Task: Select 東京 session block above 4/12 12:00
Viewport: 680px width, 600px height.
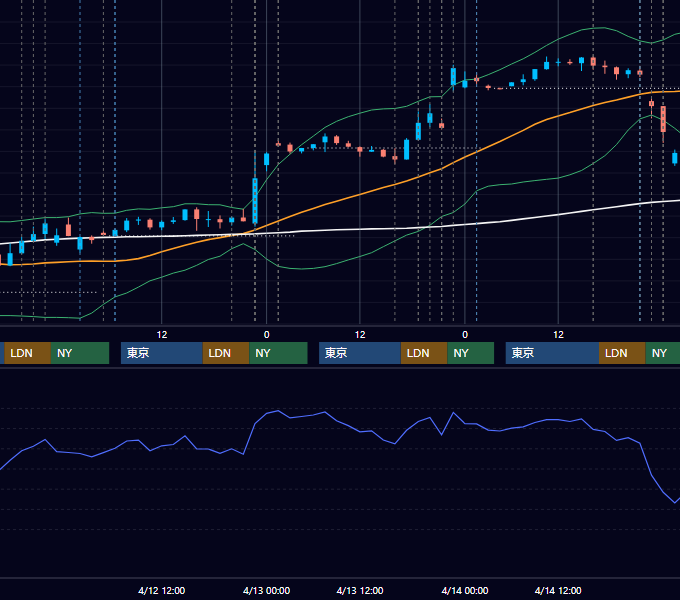Action: (x=162, y=353)
